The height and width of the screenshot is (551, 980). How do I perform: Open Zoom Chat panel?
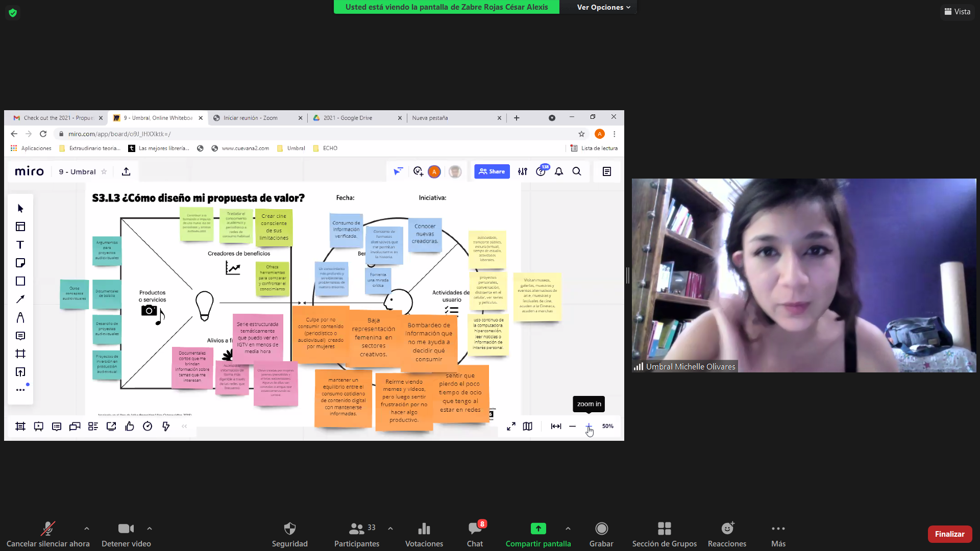click(475, 534)
